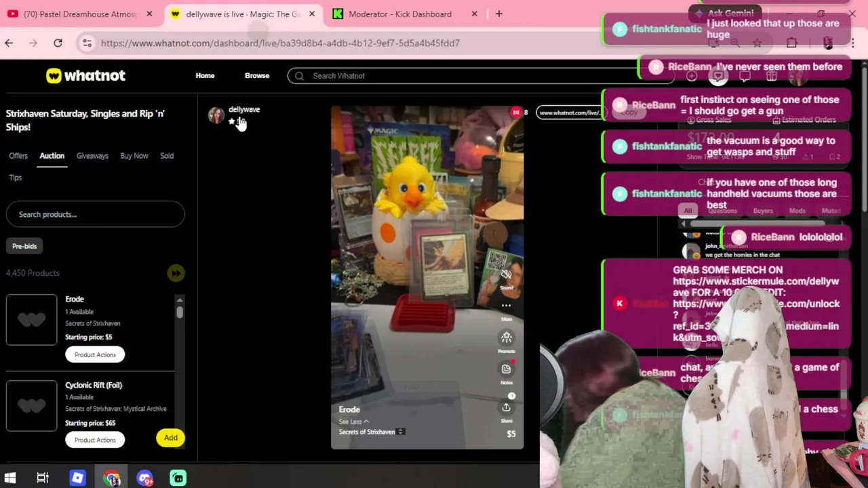Click the Cyclonic Rift (Foil) product title
This screenshot has height=488, width=868.
click(94, 385)
